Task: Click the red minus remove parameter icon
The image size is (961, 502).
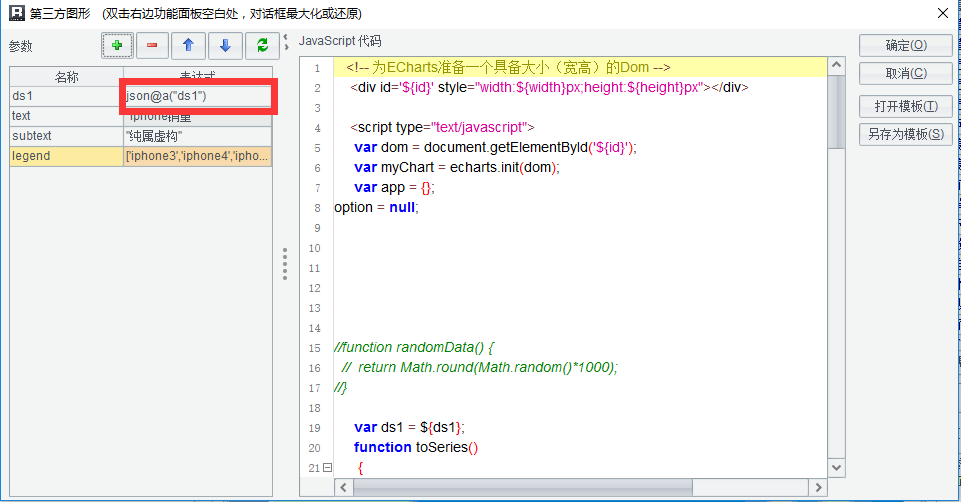Action: click(x=152, y=46)
